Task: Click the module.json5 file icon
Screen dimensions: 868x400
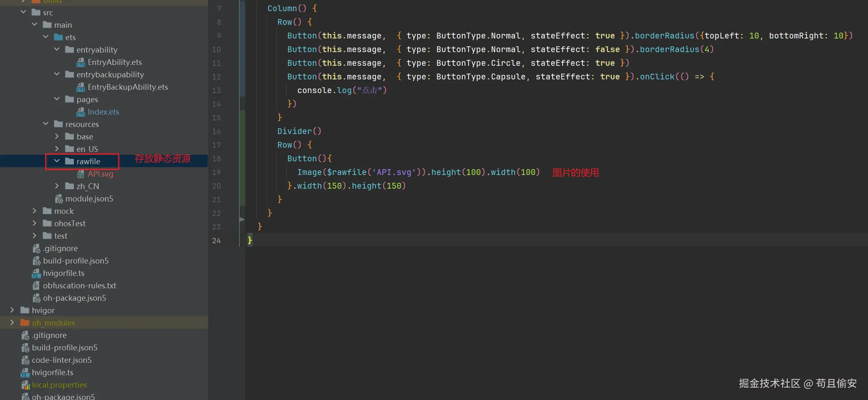Action: [59, 199]
